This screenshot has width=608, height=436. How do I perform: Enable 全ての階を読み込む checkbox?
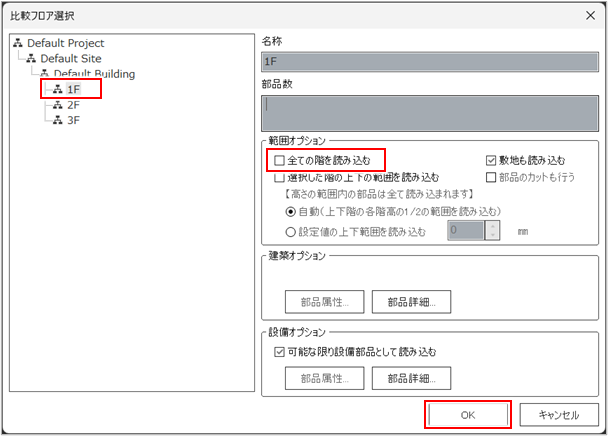[x=280, y=160]
